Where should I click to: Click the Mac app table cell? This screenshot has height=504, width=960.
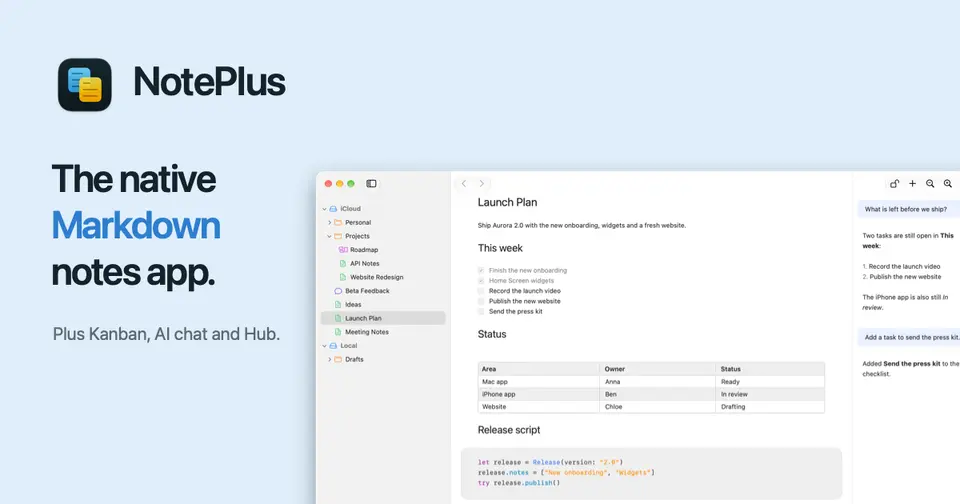[539, 382]
